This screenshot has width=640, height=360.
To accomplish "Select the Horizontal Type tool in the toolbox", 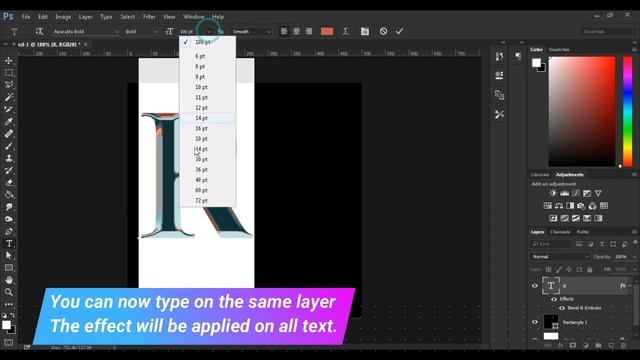I will click(x=9, y=244).
